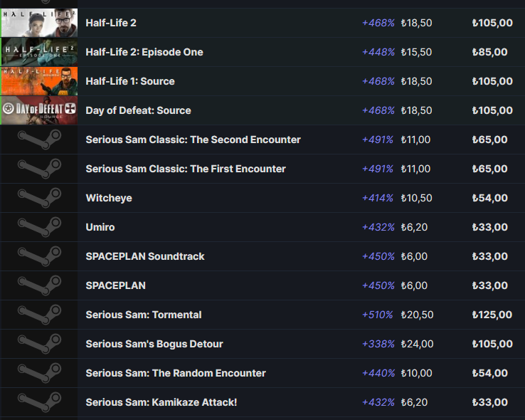
Task: Open the SPACEPLAN Soundtrack title
Action: (145, 256)
